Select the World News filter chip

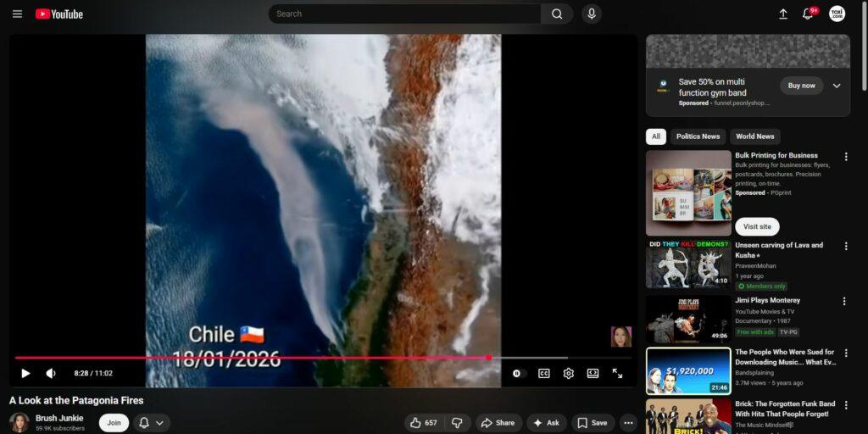[x=754, y=136]
